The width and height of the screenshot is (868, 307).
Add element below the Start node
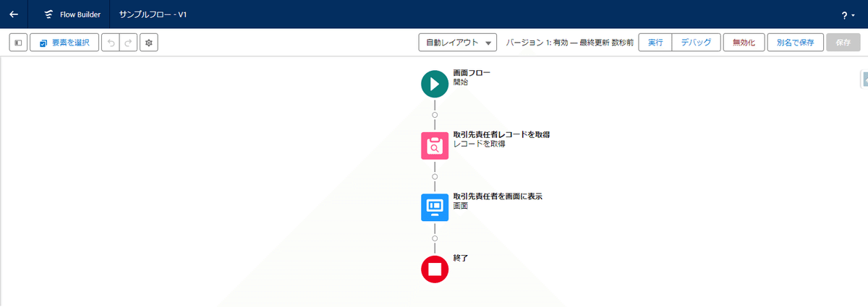click(435, 115)
